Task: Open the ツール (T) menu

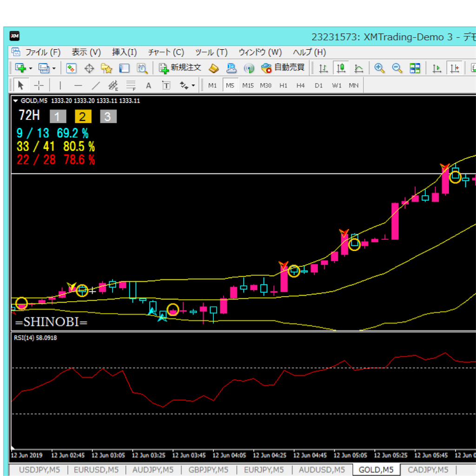Action: [x=212, y=52]
